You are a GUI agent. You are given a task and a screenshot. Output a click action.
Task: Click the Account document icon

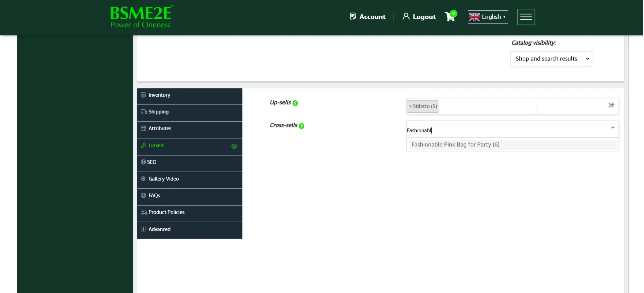click(x=353, y=16)
